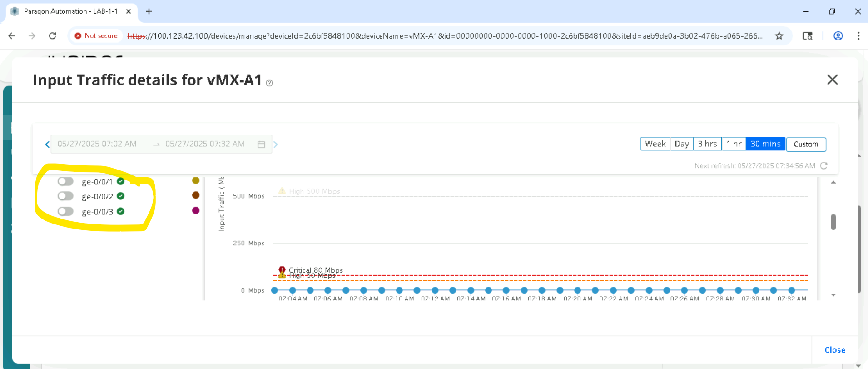The height and width of the screenshot is (369, 868).
Task: Click the start date field 07:02 AM
Action: [x=97, y=144]
